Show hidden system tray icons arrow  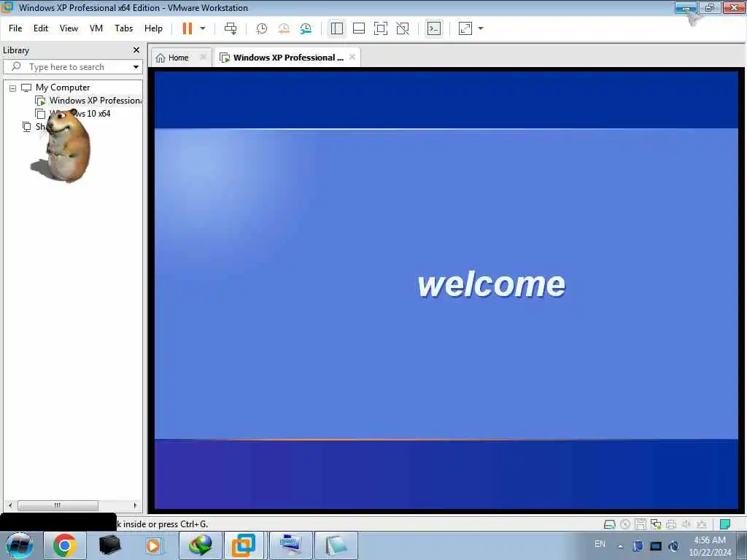pos(620,546)
